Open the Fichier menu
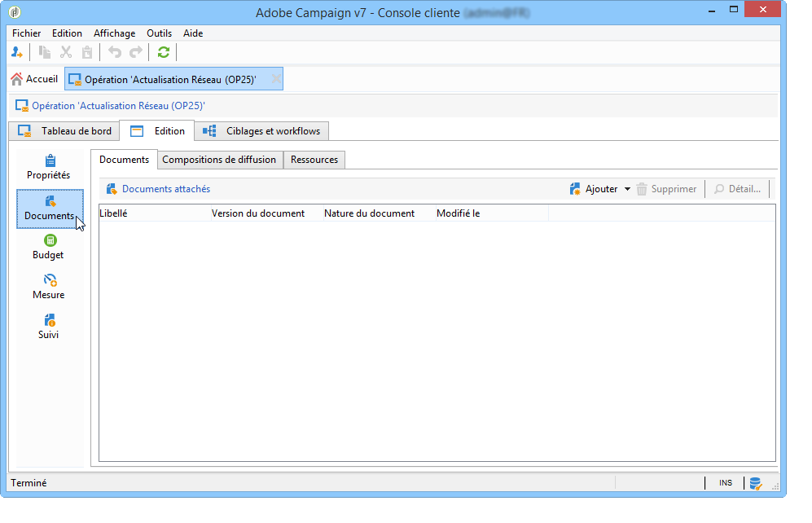Image resolution: width=812 pixels, height=523 pixels. tap(26, 33)
